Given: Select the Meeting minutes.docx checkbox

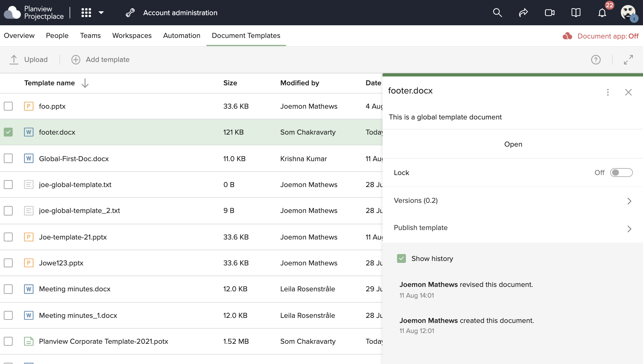Looking at the screenshot, I should click(8, 289).
